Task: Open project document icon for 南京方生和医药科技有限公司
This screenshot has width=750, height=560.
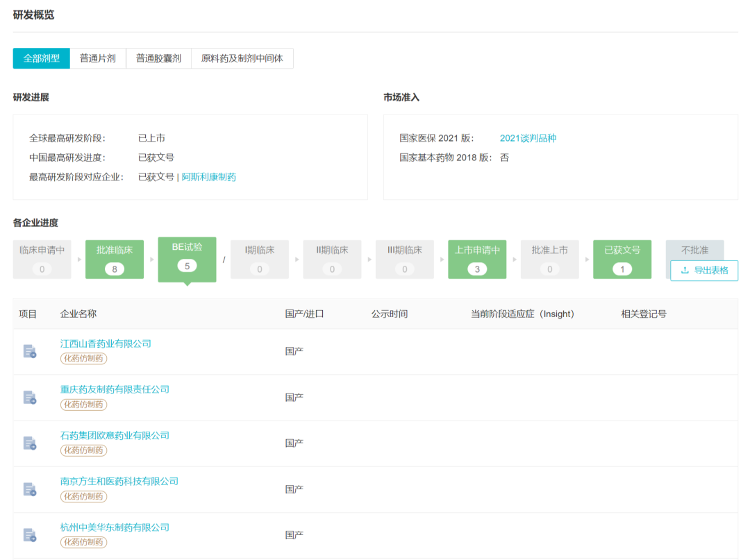Action: click(29, 489)
